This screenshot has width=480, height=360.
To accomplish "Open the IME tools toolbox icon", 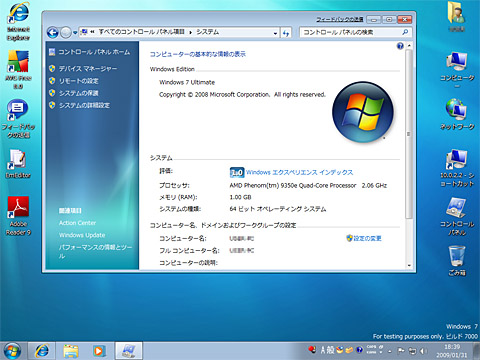I will click(349, 350).
